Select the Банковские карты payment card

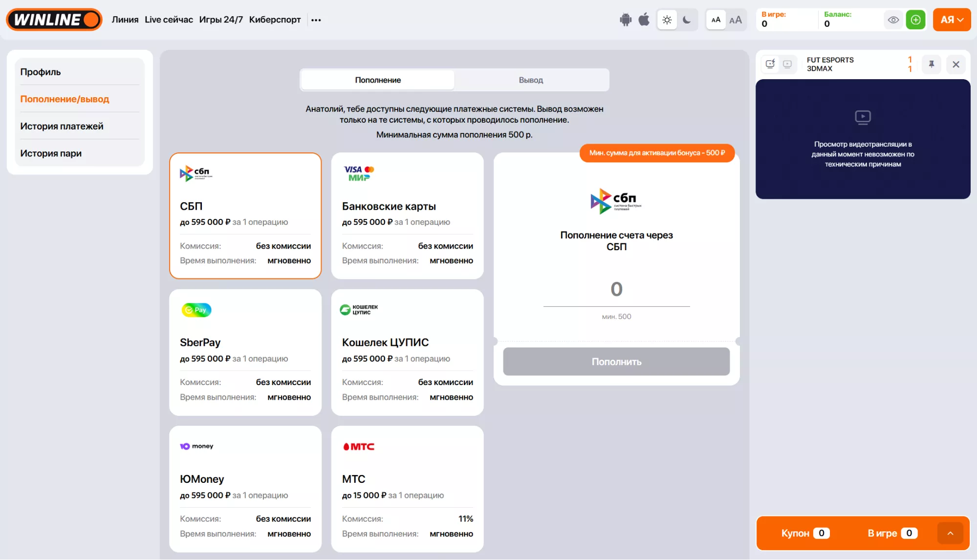click(x=407, y=215)
